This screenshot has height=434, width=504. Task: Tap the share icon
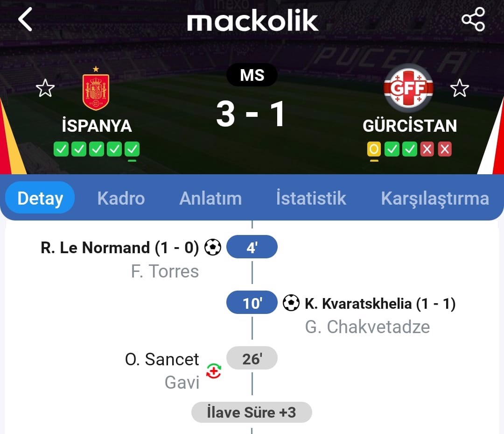(x=473, y=19)
